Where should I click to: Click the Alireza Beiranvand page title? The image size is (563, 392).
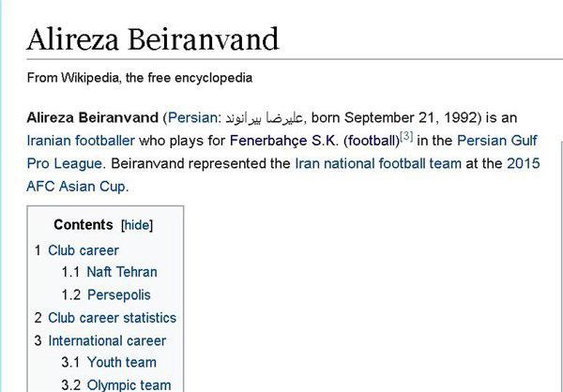pyautogui.click(x=152, y=39)
